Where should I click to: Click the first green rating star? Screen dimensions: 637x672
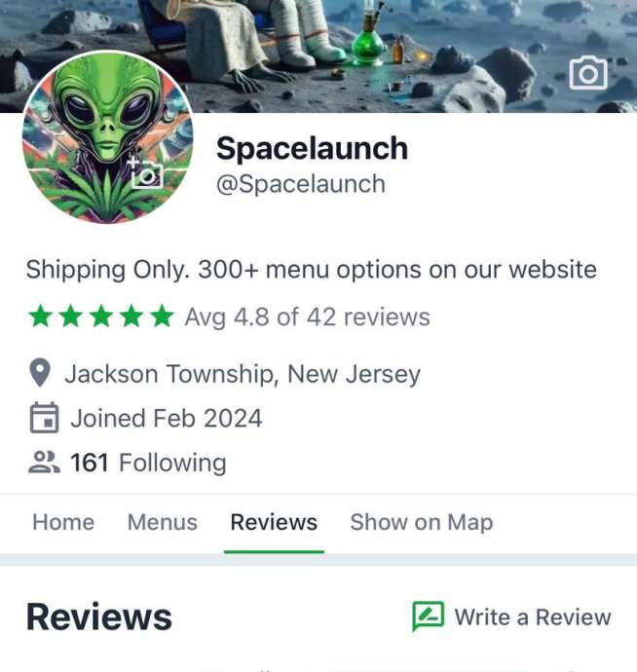41,317
